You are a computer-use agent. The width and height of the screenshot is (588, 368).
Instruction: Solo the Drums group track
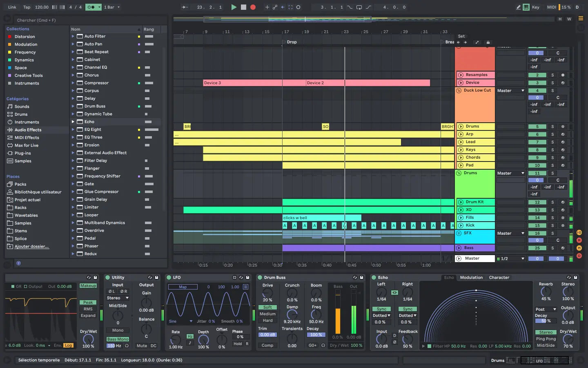pyautogui.click(x=552, y=173)
